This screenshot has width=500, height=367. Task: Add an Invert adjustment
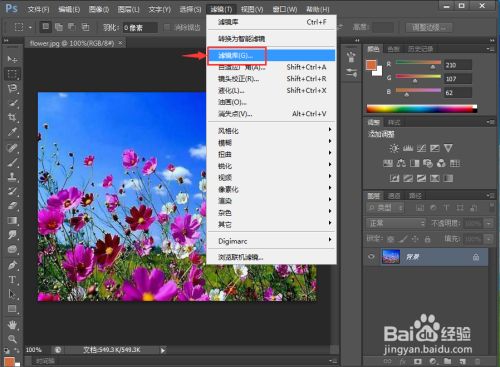click(394, 178)
